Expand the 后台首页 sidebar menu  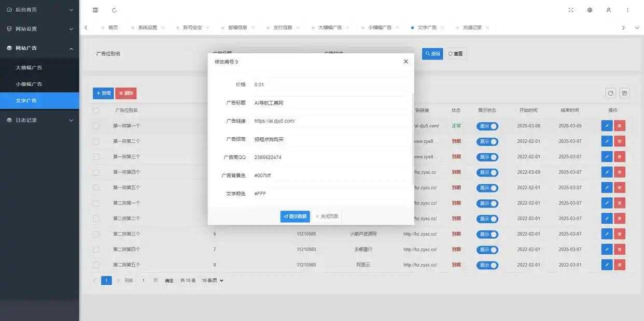[x=39, y=9]
